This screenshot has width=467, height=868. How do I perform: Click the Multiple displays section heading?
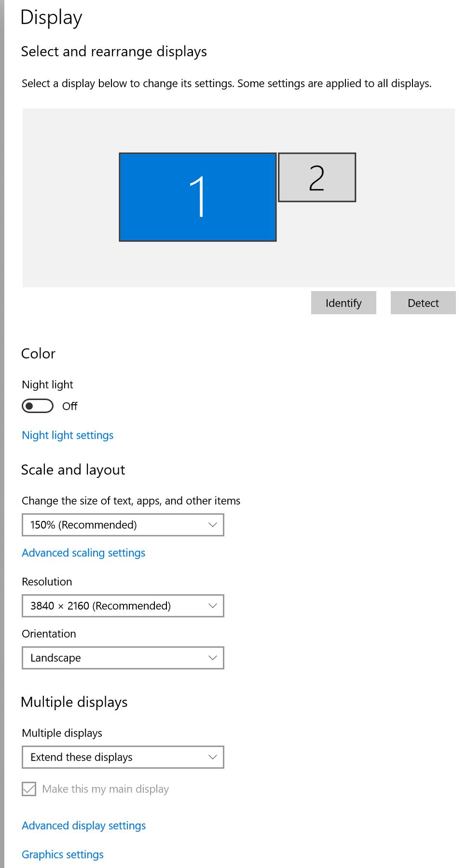click(x=74, y=702)
